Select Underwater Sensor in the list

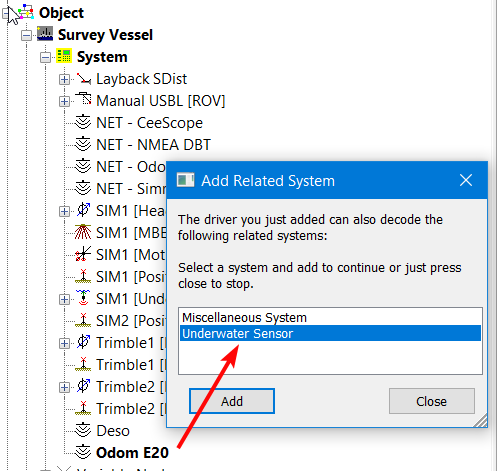click(x=330, y=333)
